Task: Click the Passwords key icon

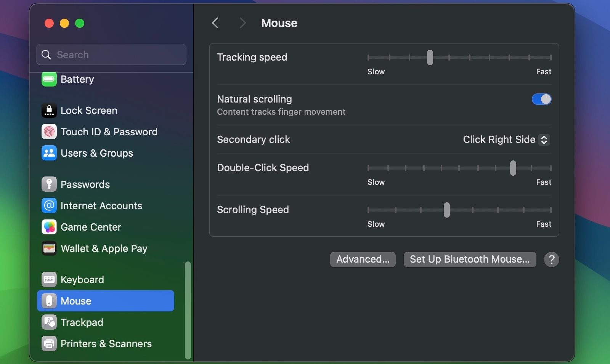Action: tap(49, 184)
